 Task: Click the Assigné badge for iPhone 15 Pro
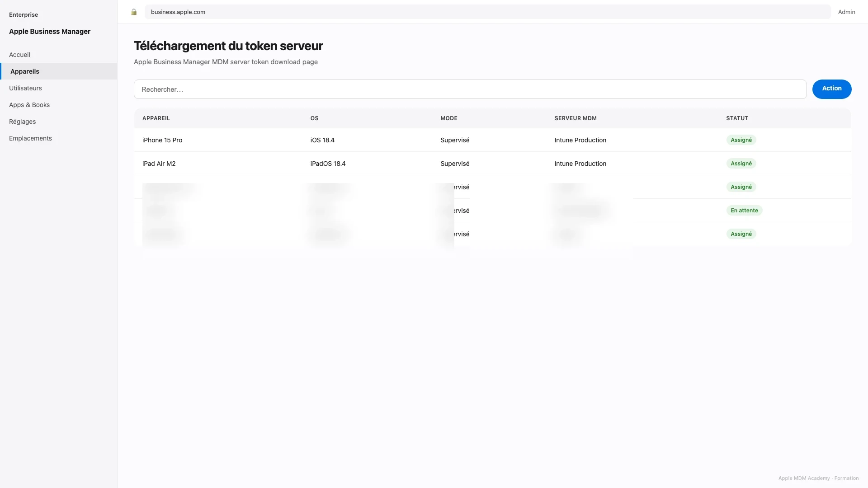[741, 140]
